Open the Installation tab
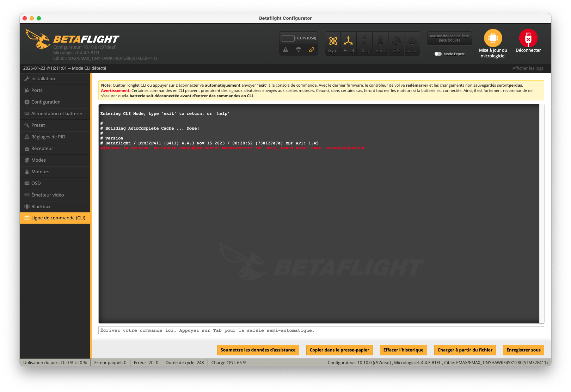 55,79
